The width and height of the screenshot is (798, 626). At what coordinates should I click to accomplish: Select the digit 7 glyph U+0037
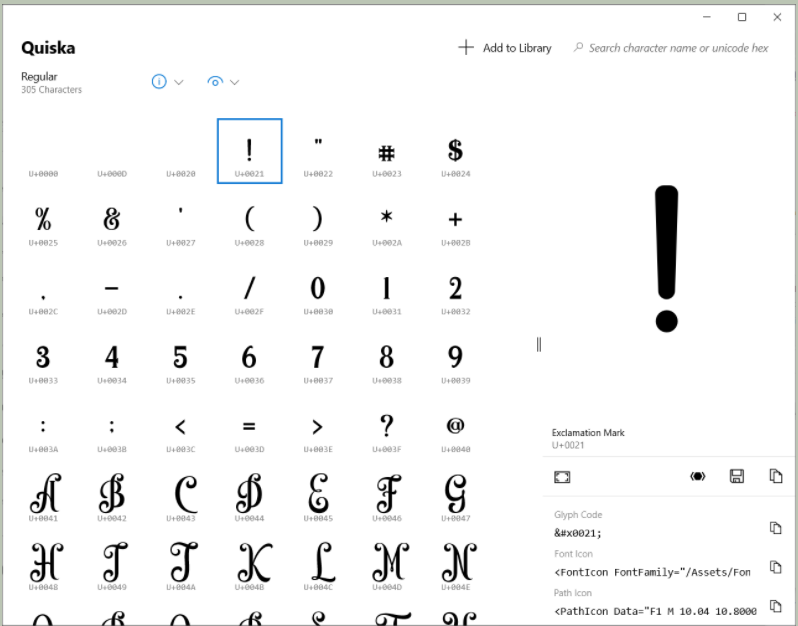tap(318, 357)
